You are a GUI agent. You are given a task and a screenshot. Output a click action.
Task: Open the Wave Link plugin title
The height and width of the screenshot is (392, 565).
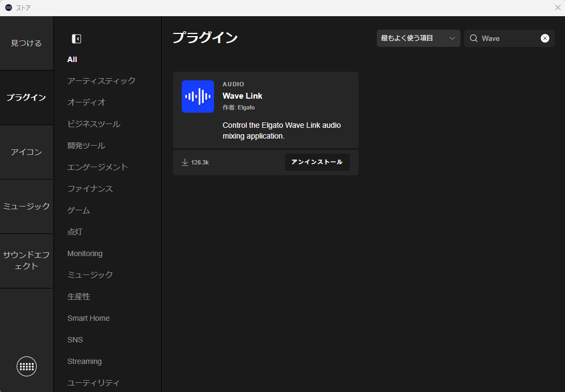pos(242,96)
